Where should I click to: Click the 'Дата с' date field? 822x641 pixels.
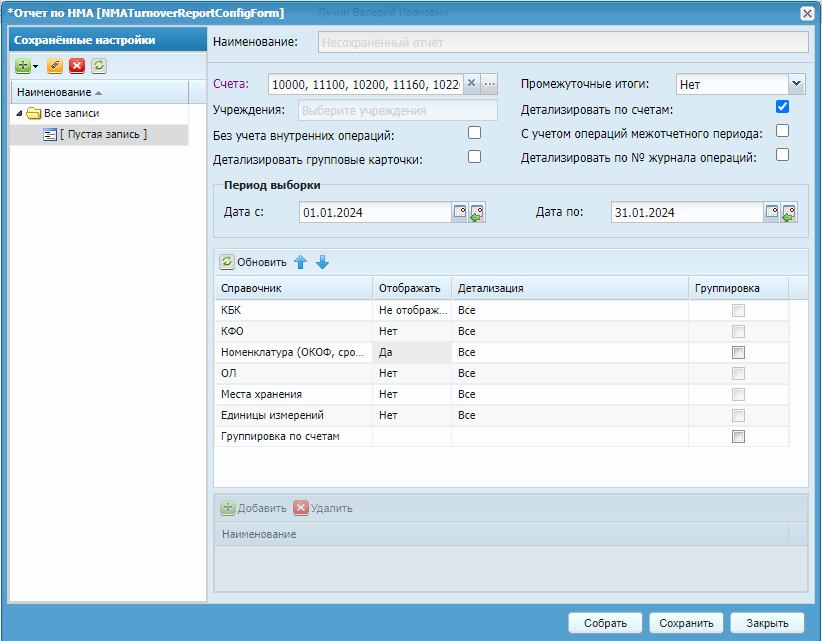375,212
